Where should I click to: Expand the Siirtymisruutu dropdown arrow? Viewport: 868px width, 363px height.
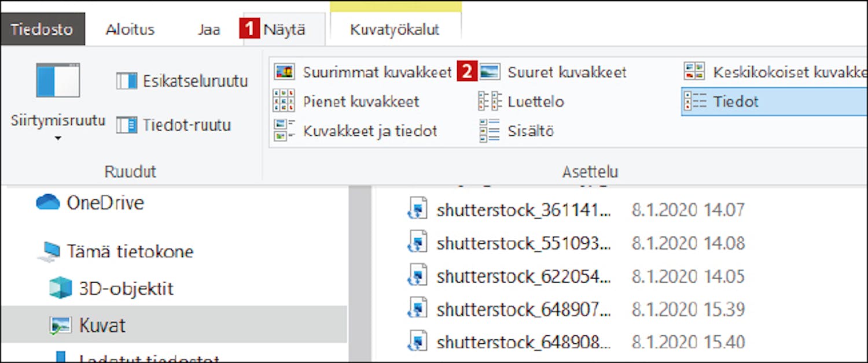point(58,139)
